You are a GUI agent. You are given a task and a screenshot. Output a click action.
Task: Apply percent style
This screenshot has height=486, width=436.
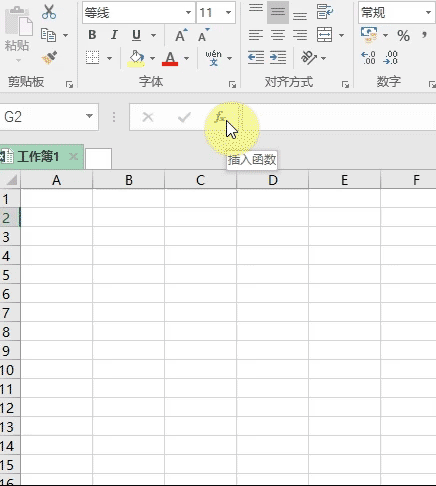point(403,35)
